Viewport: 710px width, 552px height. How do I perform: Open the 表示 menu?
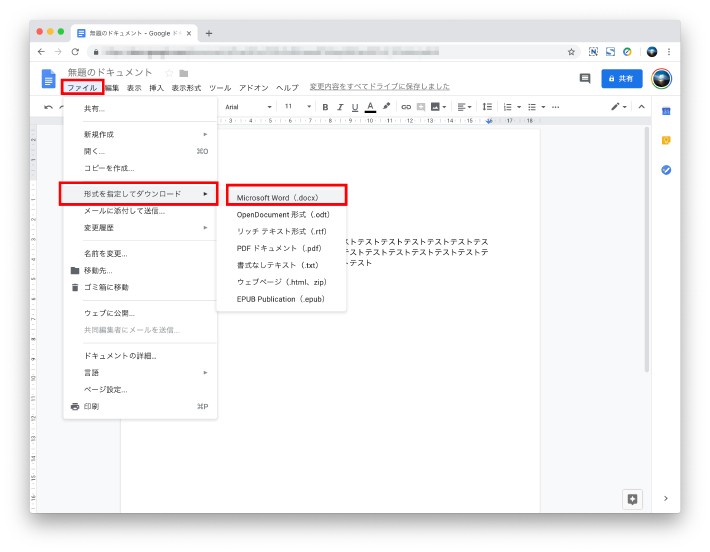[x=134, y=88]
